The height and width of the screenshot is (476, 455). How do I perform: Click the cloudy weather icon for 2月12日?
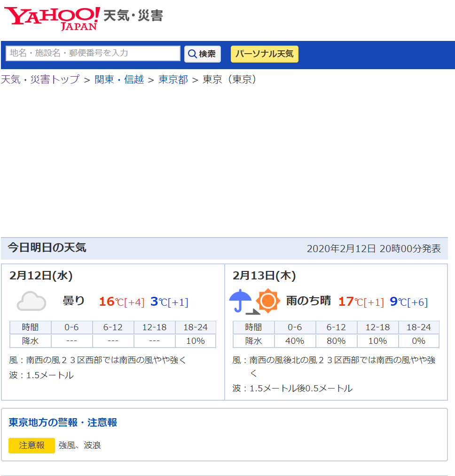[31, 301]
